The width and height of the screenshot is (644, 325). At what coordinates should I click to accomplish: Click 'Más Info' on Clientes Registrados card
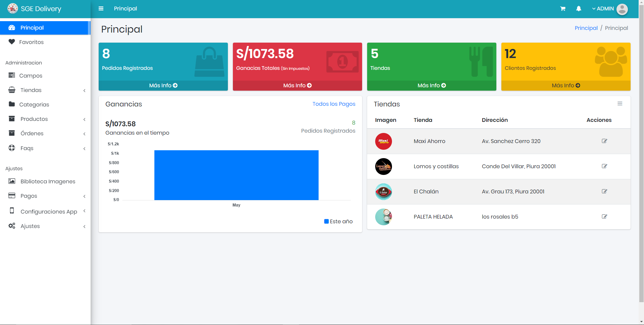click(565, 86)
